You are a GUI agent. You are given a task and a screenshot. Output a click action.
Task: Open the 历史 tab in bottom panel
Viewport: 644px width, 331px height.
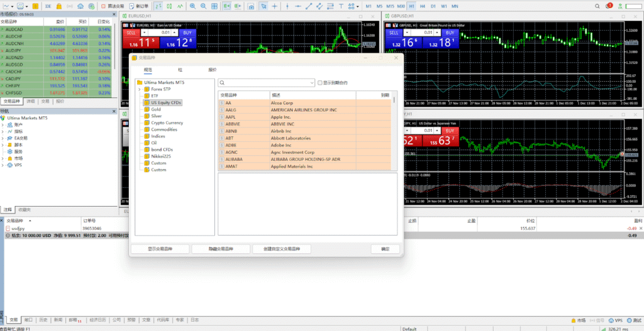click(43, 320)
